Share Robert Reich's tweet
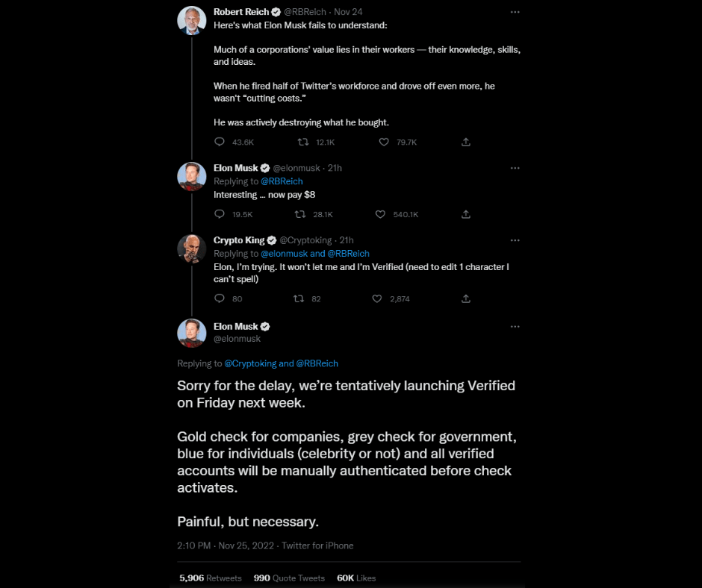This screenshot has height=588, width=702. click(465, 142)
